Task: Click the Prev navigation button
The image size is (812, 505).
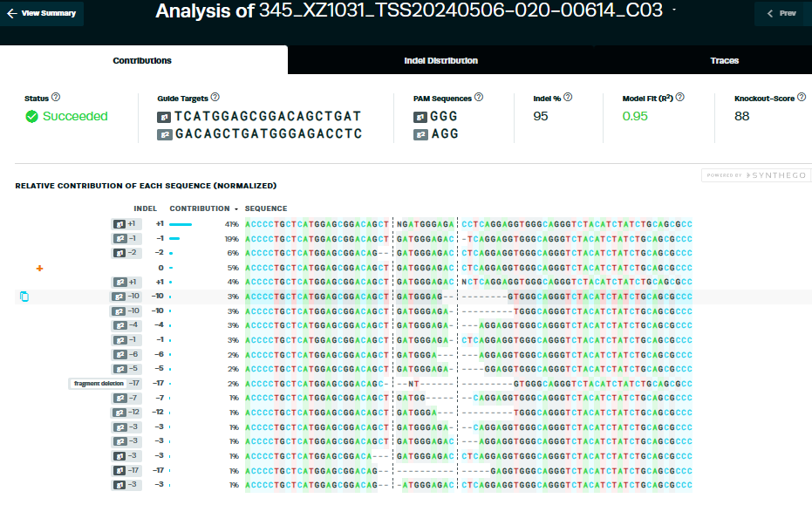Action: coord(781,13)
